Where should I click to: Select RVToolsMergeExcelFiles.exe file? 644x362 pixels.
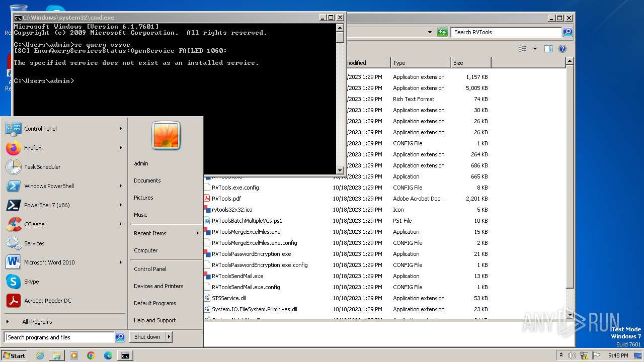(242, 232)
